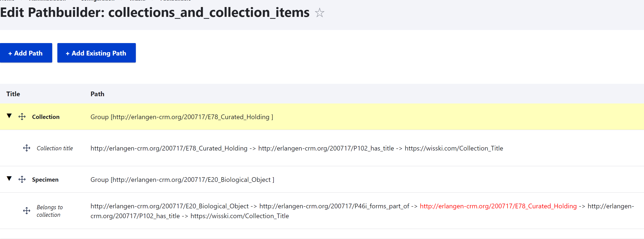
Task: Collapse the Collection group triangle
Action: click(x=9, y=116)
